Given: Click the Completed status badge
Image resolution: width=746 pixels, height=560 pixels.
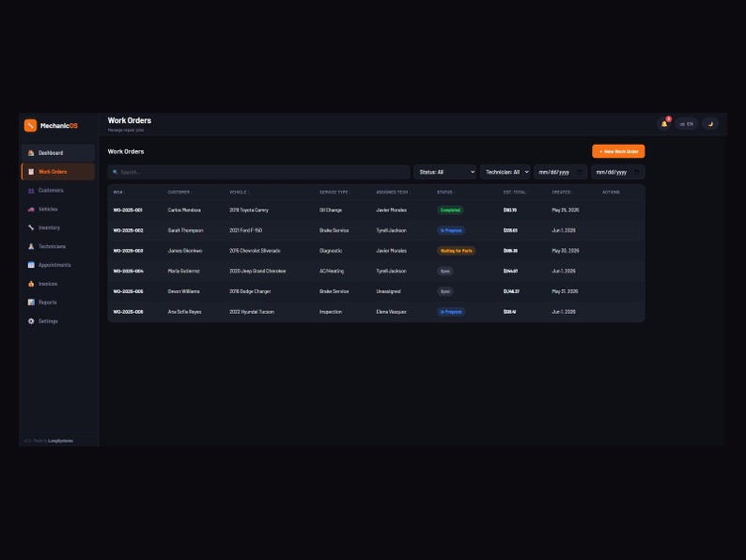Looking at the screenshot, I should pyautogui.click(x=450, y=210).
